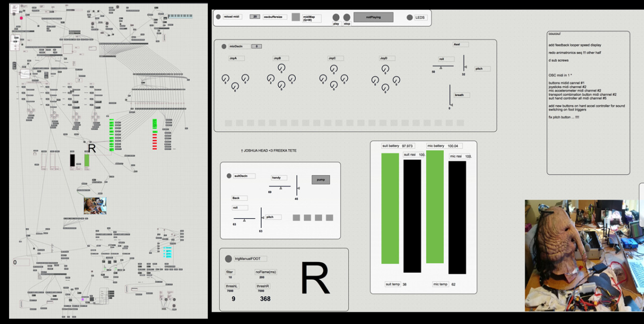Click the top knob under JoyD
This screenshot has height=324, width=644.
(x=385, y=68)
